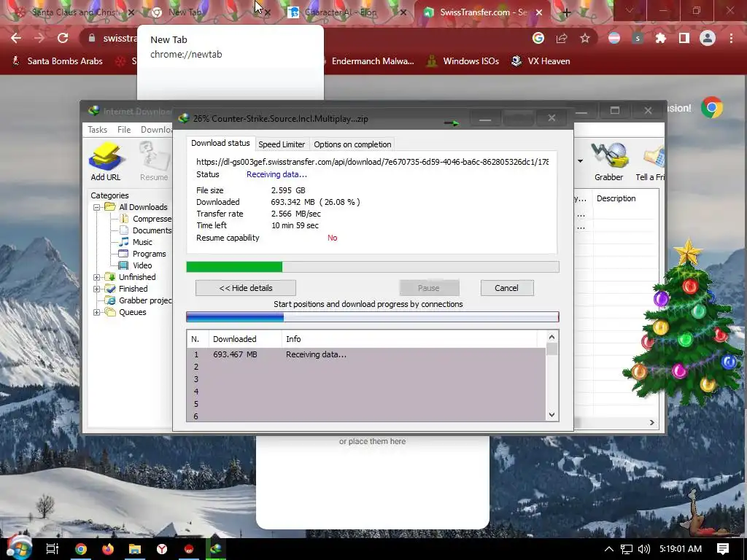The height and width of the screenshot is (560, 747).
Task: Expand the Queues category
Action: coord(97,312)
